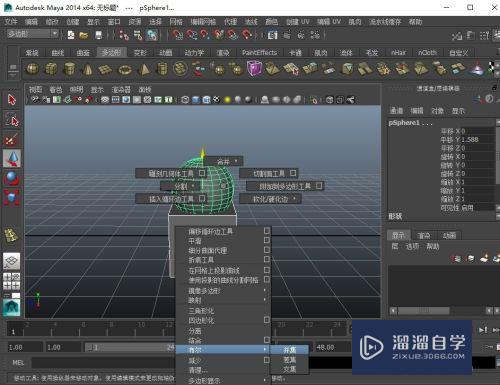Activate the Scale tool in toolbox
The image size is (500, 385).
[12, 197]
